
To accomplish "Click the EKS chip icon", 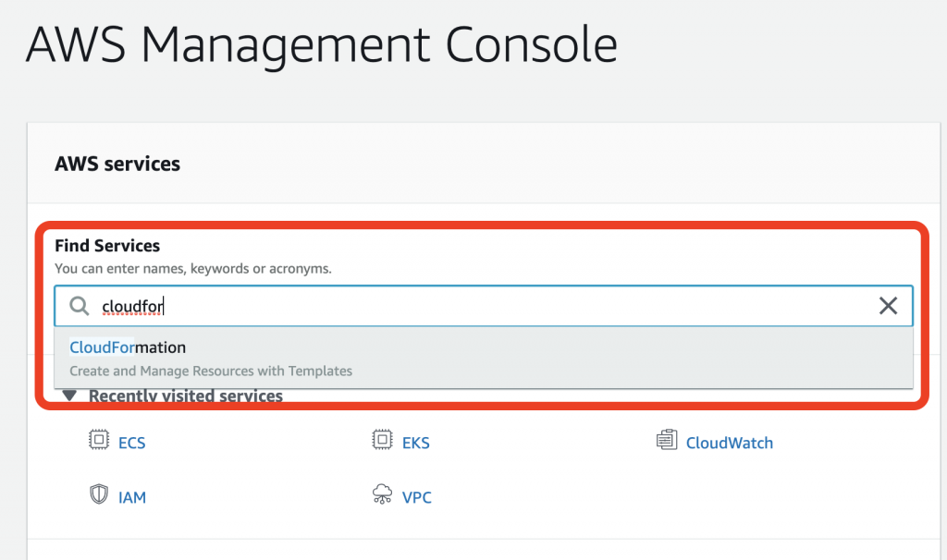I will point(382,441).
